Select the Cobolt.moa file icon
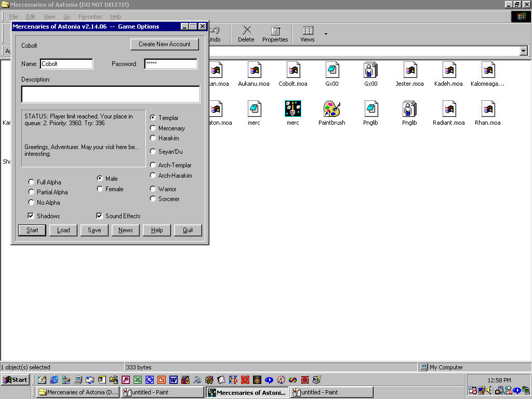Screen dimensions: 532x399 tap(293, 70)
